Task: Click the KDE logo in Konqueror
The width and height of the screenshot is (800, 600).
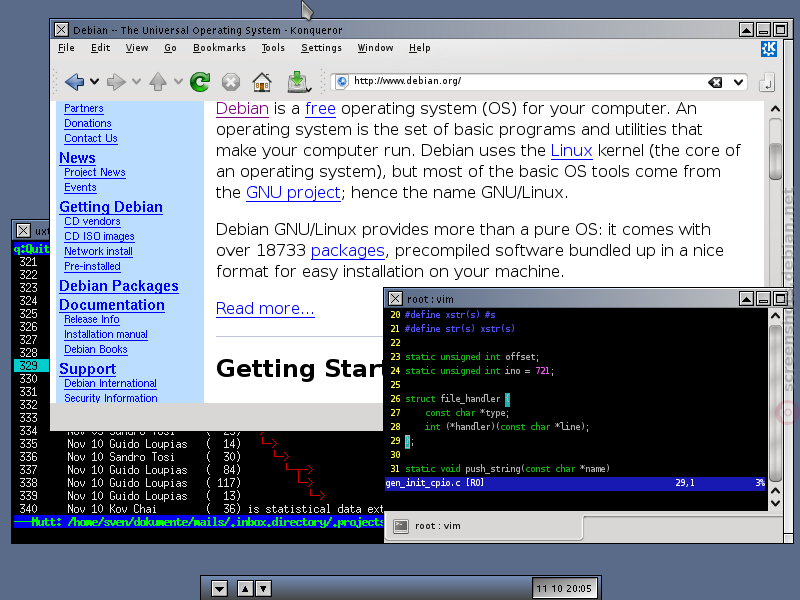Action: (x=769, y=49)
